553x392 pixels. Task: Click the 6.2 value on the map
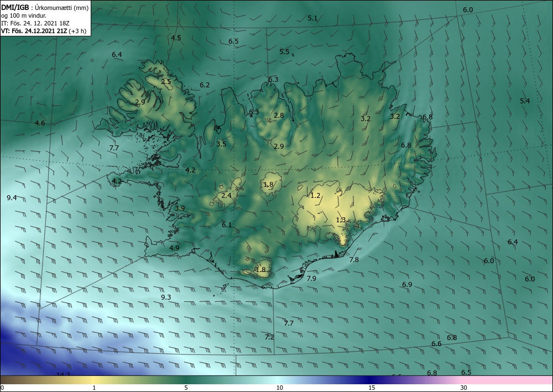205,85
